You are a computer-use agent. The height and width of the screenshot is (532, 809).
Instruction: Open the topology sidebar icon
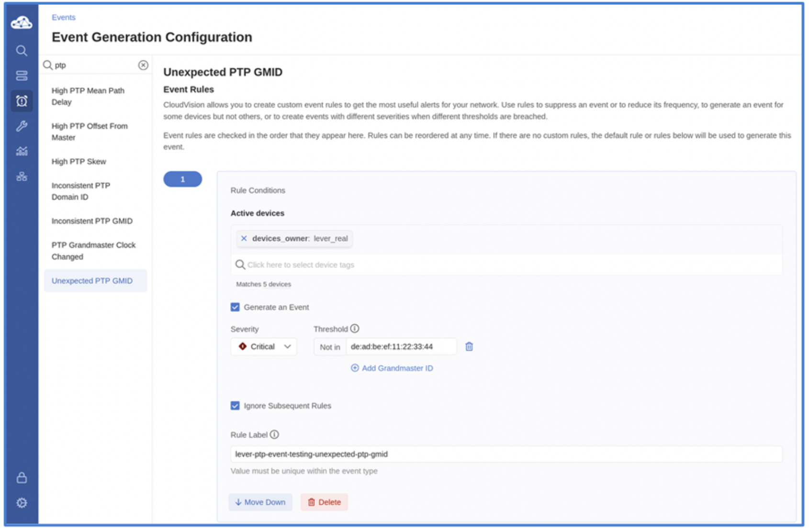(22, 177)
